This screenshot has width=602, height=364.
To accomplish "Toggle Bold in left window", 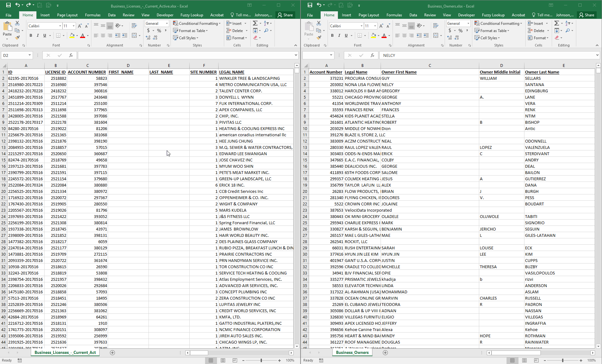I will tap(31, 35).
